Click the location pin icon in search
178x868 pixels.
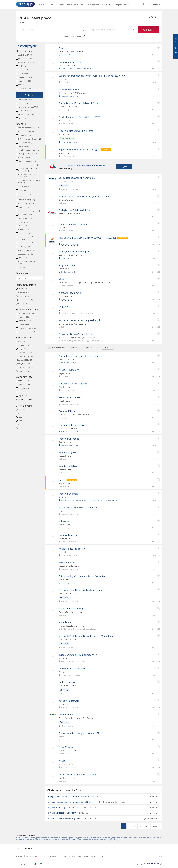click(133, 30)
